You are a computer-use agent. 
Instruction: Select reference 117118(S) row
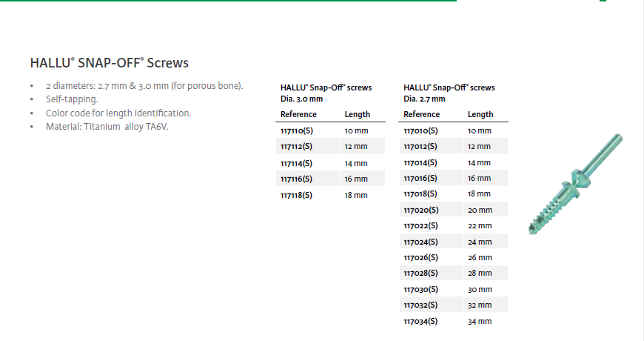[x=296, y=195]
